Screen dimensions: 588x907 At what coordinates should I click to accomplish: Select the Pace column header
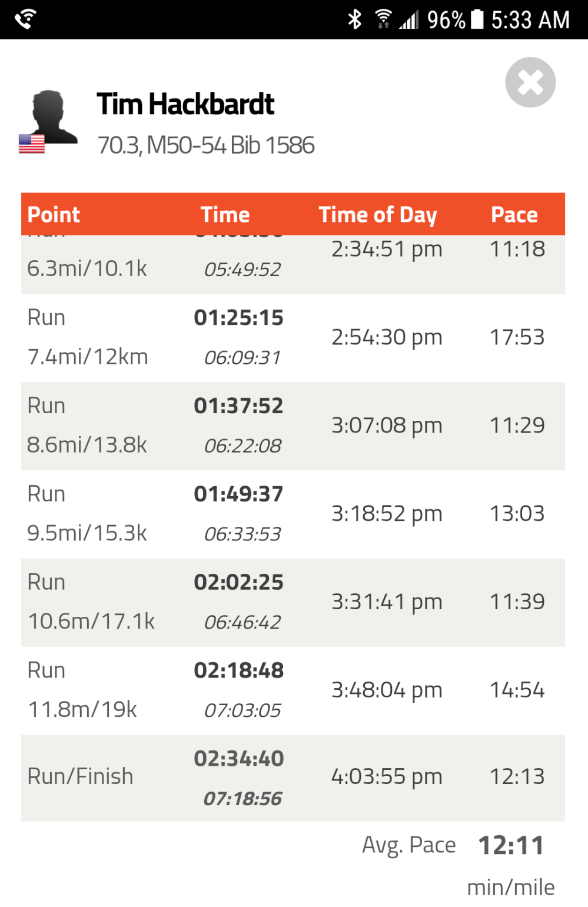pyautogui.click(x=514, y=215)
